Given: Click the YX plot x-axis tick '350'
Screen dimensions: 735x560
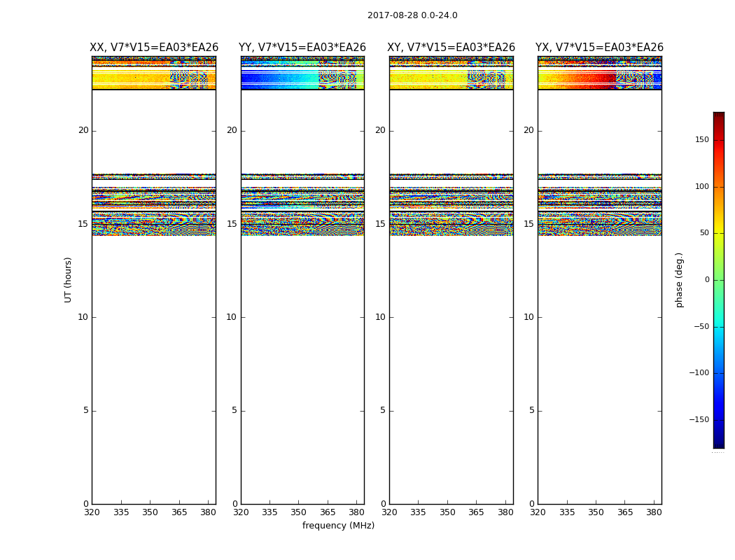Looking at the screenshot, I should pos(596,512).
